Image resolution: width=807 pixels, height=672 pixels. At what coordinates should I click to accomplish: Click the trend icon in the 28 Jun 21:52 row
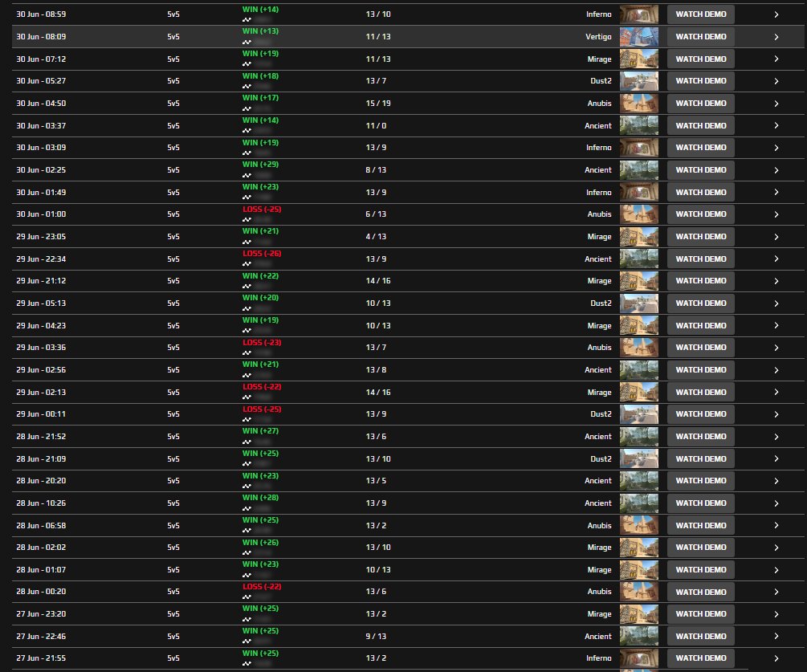247,442
